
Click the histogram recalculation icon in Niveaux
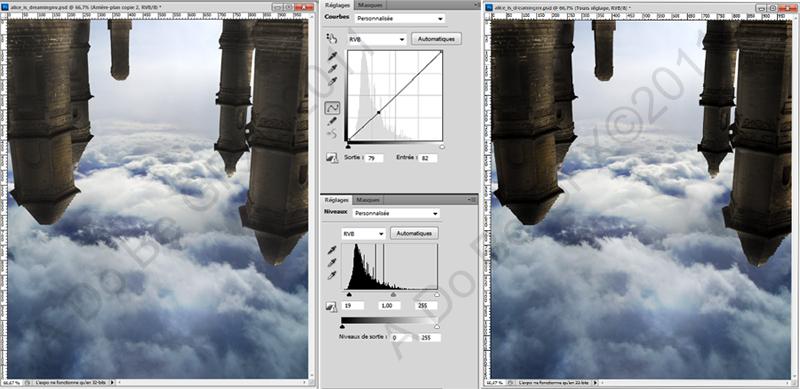click(x=332, y=306)
